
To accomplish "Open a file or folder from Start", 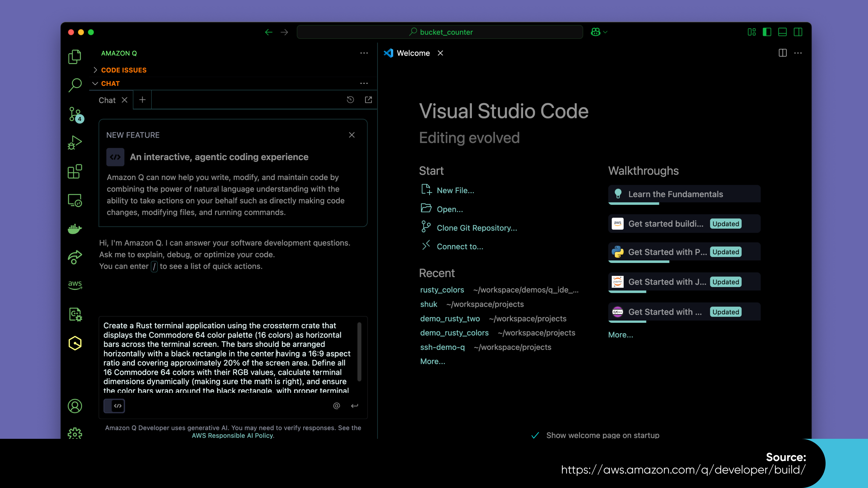I will pos(442,209).
